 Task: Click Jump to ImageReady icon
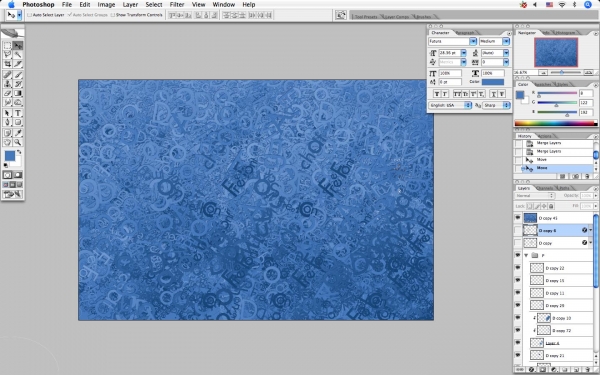tap(12, 195)
